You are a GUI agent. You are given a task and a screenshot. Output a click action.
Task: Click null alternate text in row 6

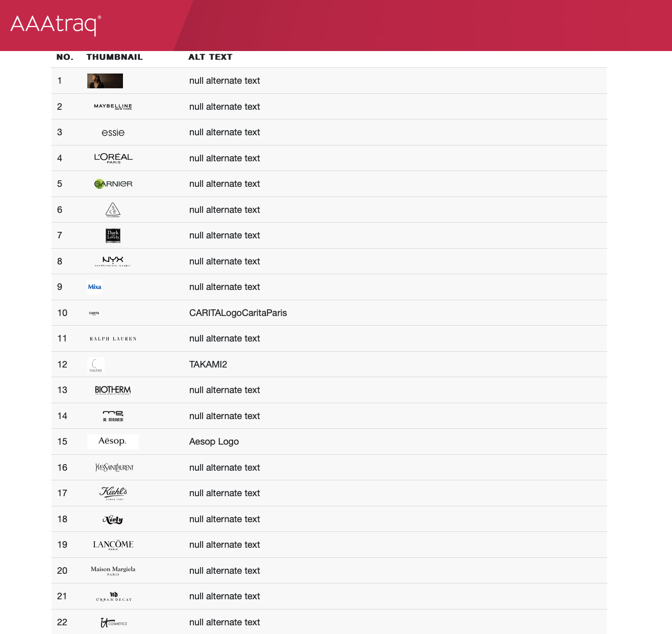[225, 210]
